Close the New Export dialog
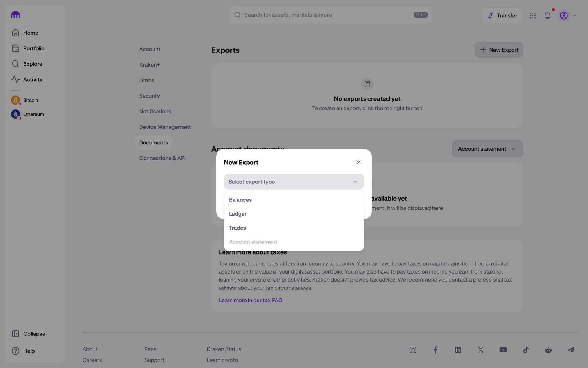588x368 pixels. pos(358,162)
